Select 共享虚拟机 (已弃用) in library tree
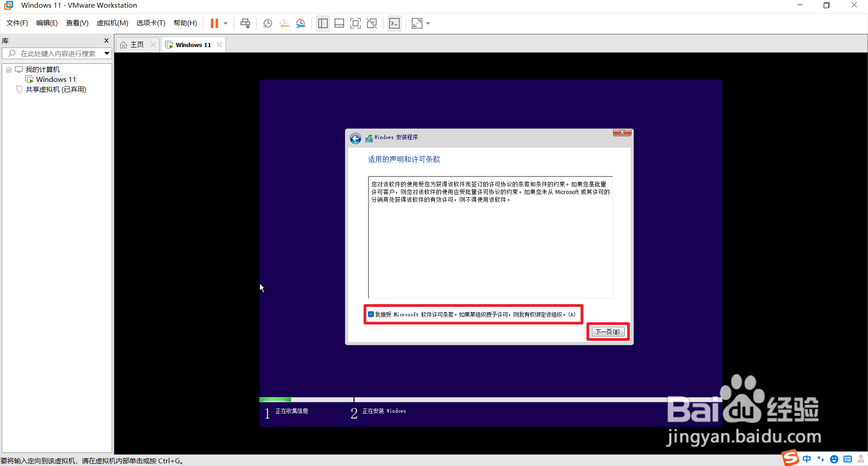Screen dimensions: 868x466 pyautogui.click(x=56, y=90)
